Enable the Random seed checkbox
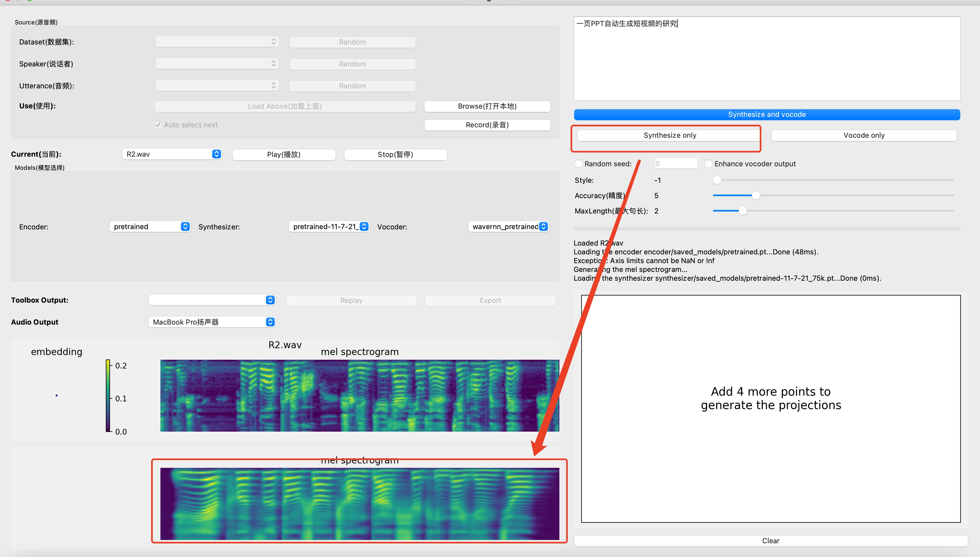Viewport: 980px width, 557px height. [579, 164]
